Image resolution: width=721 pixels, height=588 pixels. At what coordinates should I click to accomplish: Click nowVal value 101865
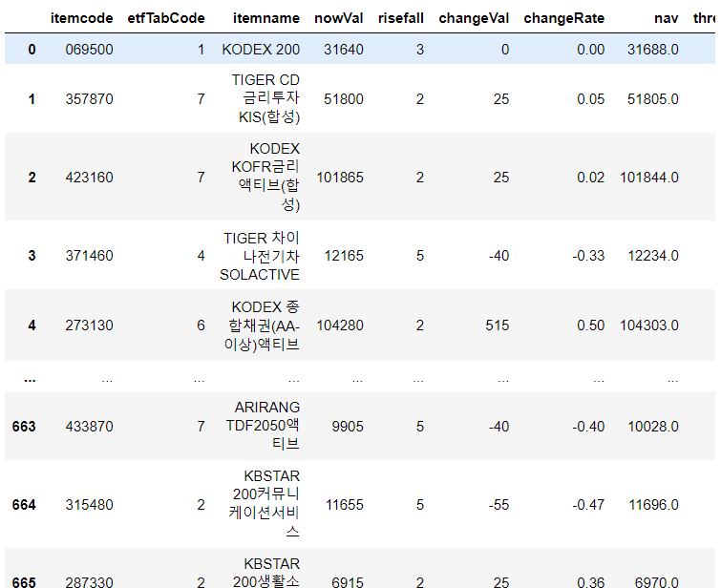[x=340, y=177]
